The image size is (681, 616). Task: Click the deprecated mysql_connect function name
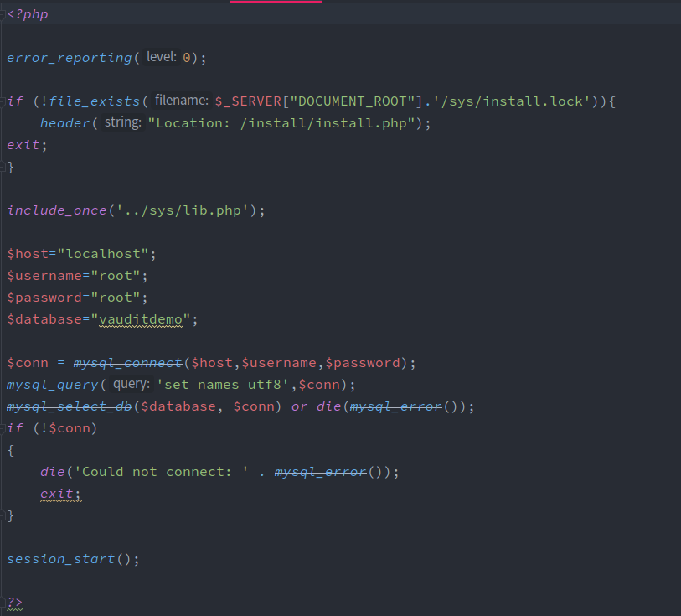coord(127,363)
